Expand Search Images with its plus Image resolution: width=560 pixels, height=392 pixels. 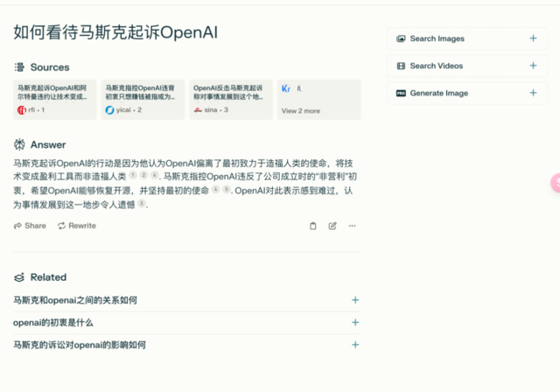pyautogui.click(x=533, y=38)
